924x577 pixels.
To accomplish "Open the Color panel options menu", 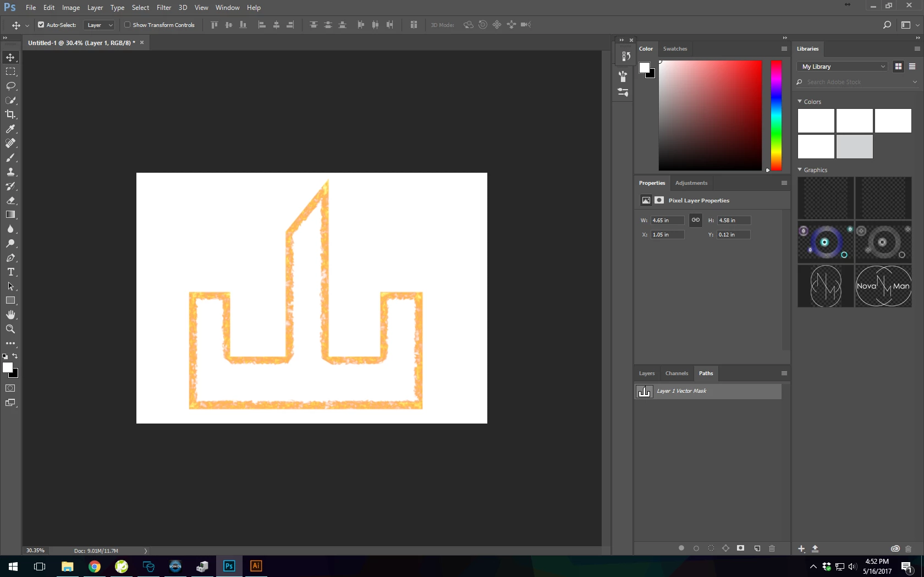I will point(784,48).
